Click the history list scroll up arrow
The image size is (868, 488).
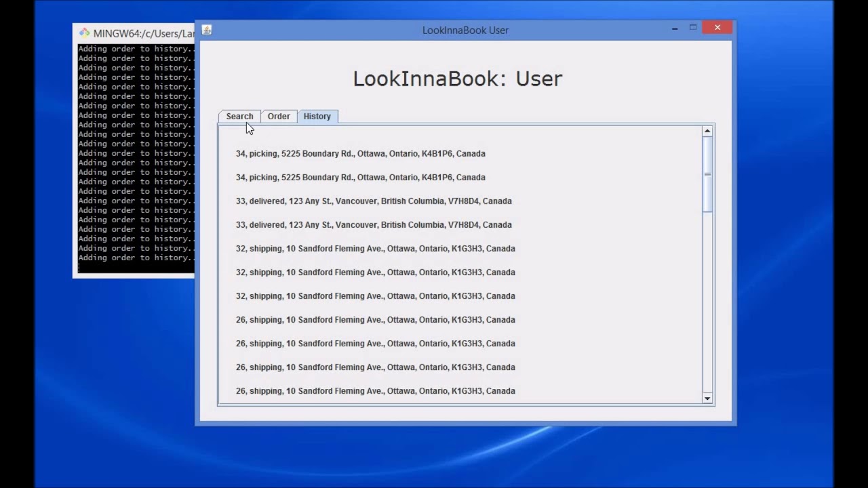pyautogui.click(x=707, y=131)
